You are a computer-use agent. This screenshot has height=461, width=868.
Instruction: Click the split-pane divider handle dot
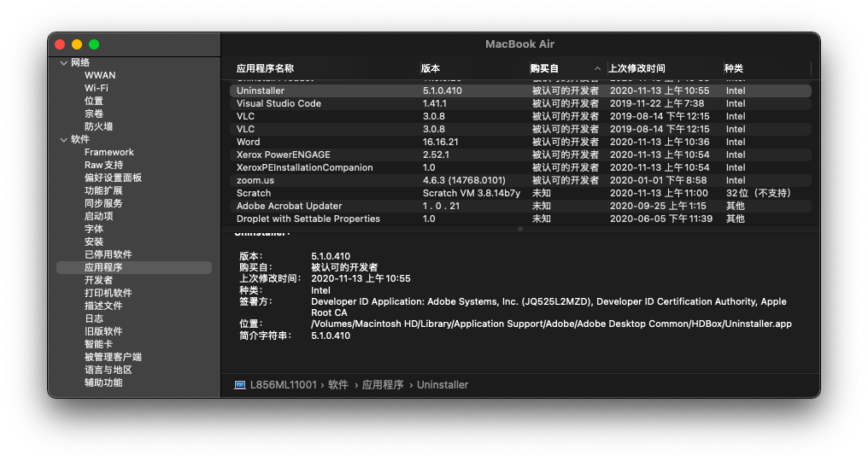click(519, 229)
